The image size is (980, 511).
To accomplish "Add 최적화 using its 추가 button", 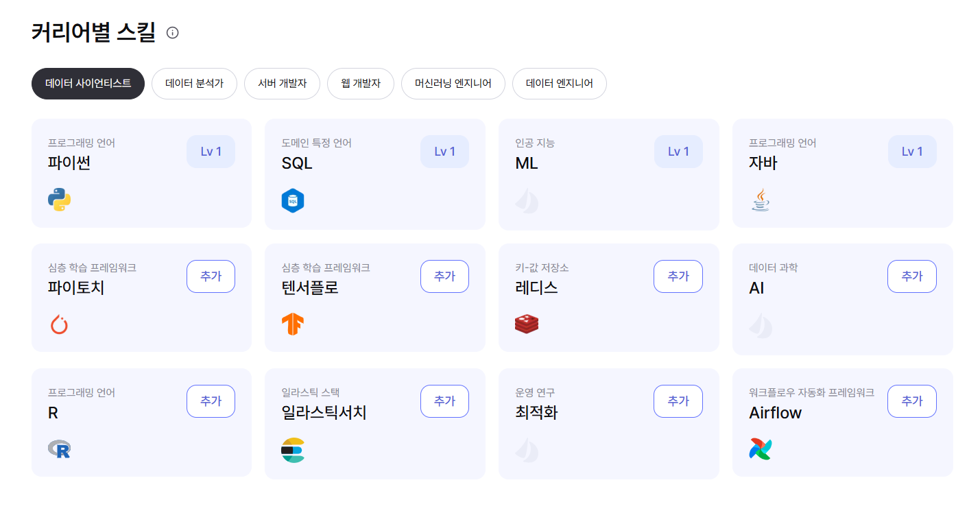I will coord(678,401).
